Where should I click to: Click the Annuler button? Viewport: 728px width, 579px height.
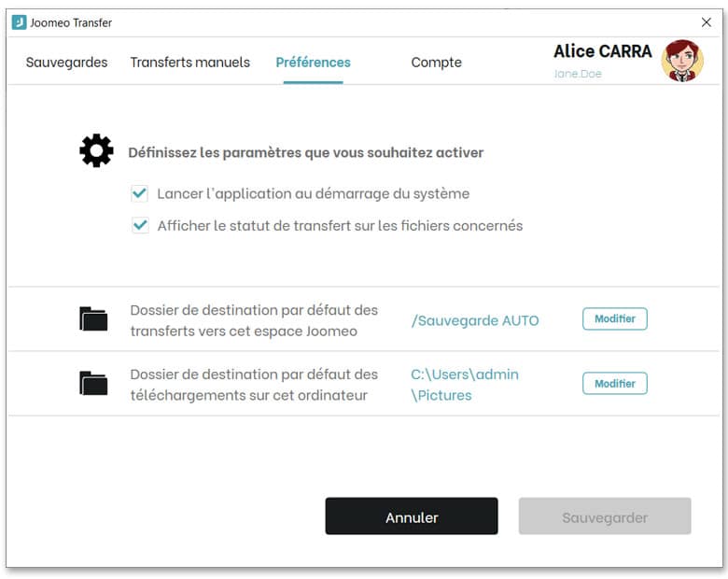click(411, 516)
